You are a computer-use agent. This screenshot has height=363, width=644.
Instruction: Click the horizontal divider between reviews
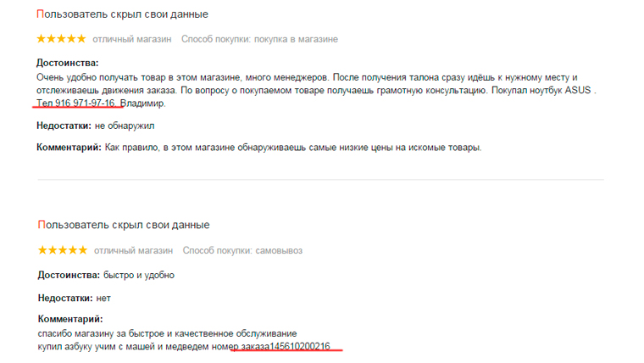[321, 179]
